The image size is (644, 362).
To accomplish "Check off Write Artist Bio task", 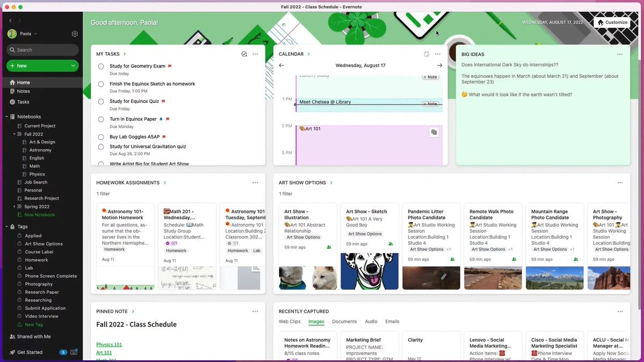I will [x=101, y=164].
